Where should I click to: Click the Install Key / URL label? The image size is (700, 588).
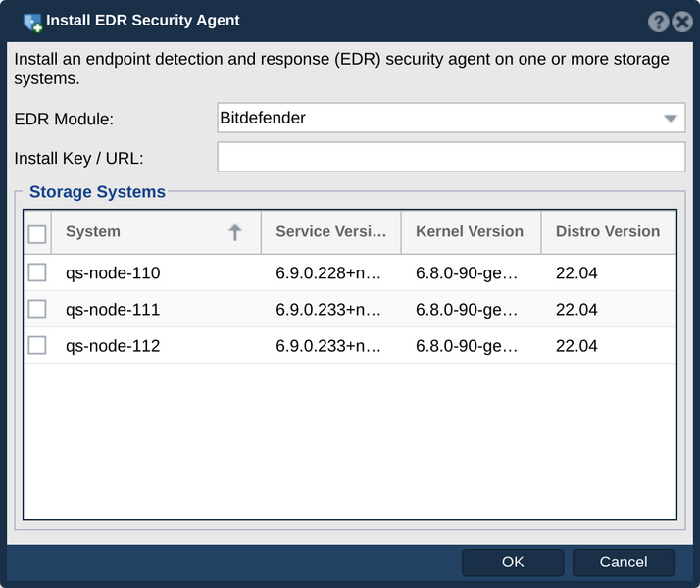click(79, 159)
